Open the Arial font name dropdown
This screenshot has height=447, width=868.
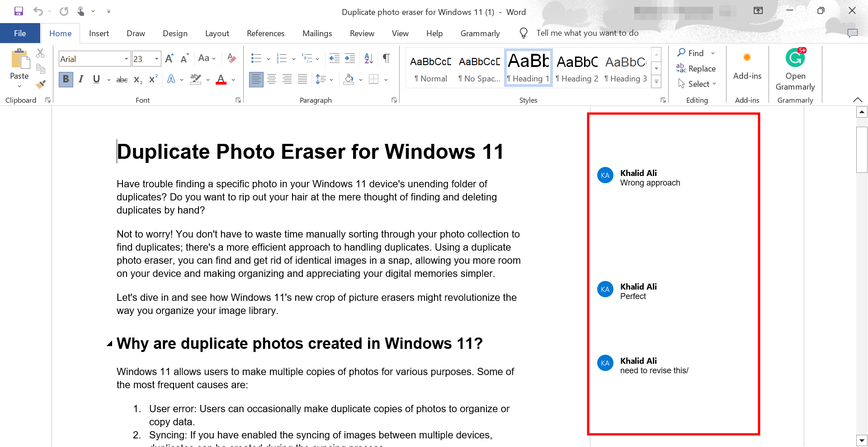click(126, 59)
